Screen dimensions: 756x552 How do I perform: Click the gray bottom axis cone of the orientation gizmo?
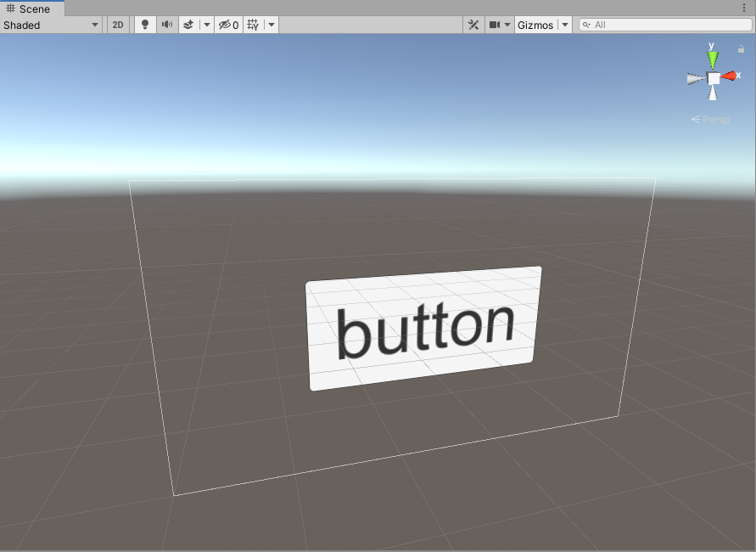tap(713, 93)
